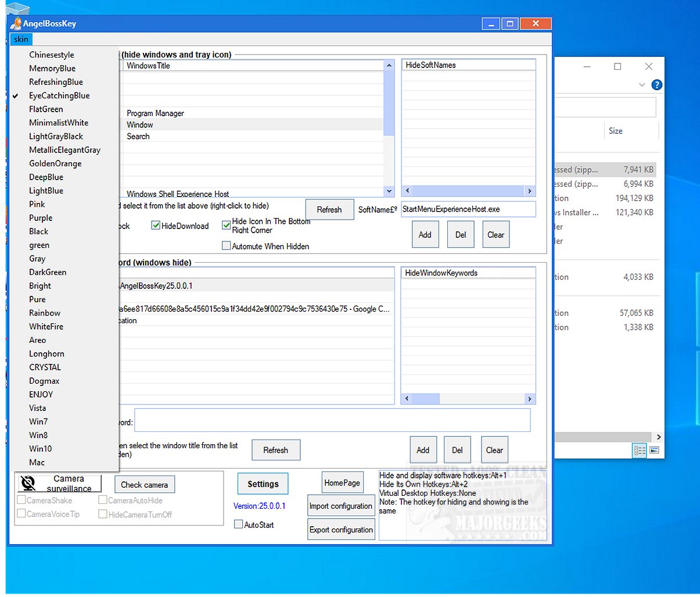Viewport: 700px width, 597px height.
Task: Click Clear under HideSoftNames list
Action: 496,234
